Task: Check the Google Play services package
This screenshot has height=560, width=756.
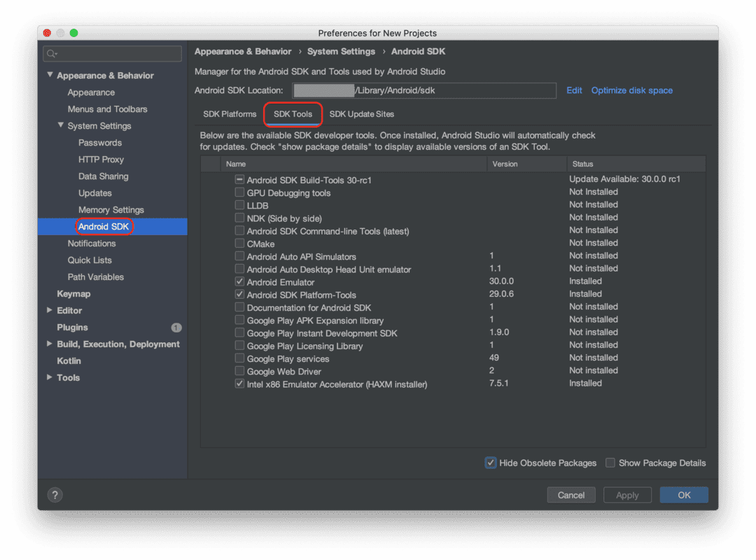Action: pos(239,358)
